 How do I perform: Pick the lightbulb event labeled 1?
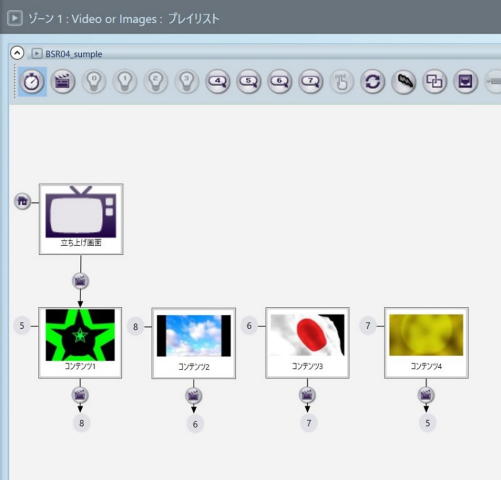125,81
